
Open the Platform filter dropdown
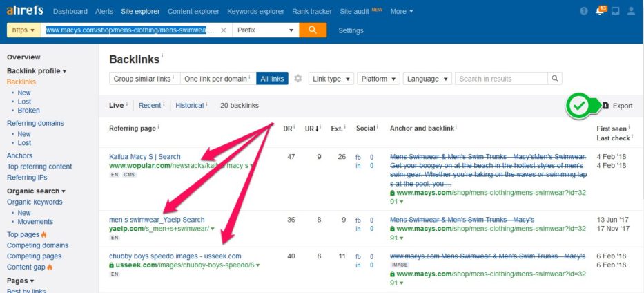(x=378, y=79)
